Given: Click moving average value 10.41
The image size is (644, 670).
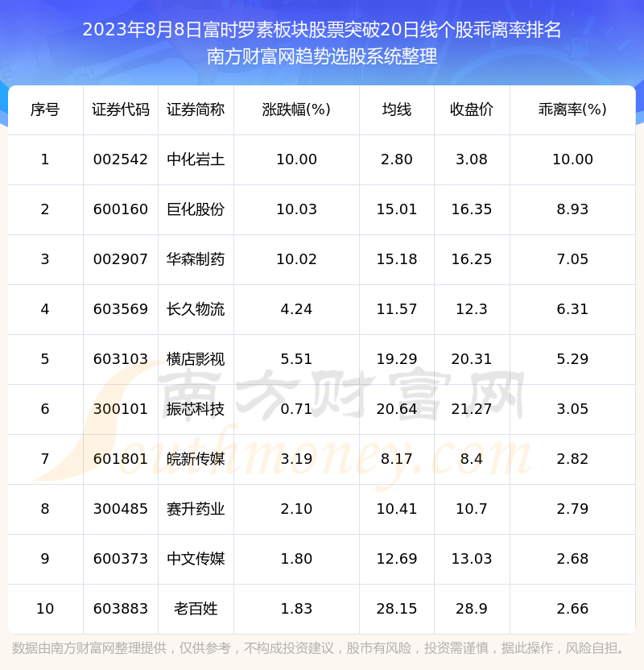Looking at the screenshot, I should coord(397,509).
